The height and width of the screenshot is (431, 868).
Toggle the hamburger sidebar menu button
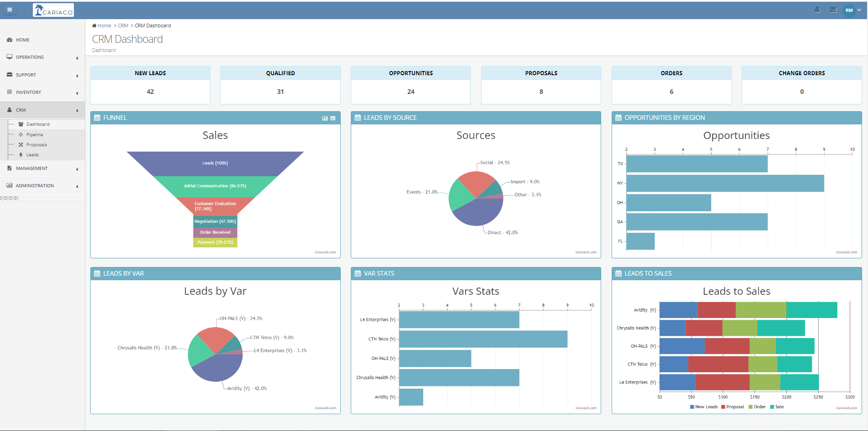9,10
